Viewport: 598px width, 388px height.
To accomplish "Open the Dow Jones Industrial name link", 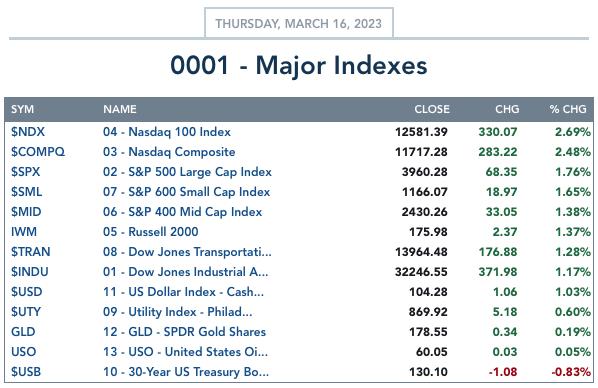I will tap(185, 272).
